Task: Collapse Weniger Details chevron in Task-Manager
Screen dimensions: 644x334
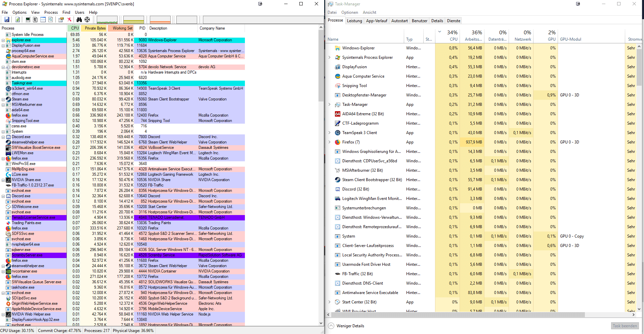Action: (x=331, y=326)
